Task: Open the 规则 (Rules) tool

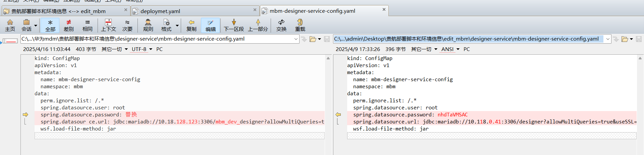Action: [148, 25]
